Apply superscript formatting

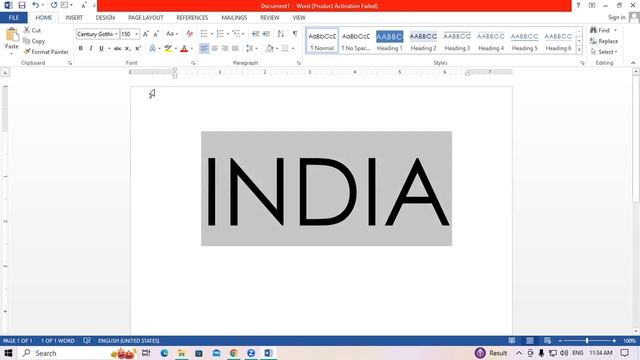tap(138, 49)
